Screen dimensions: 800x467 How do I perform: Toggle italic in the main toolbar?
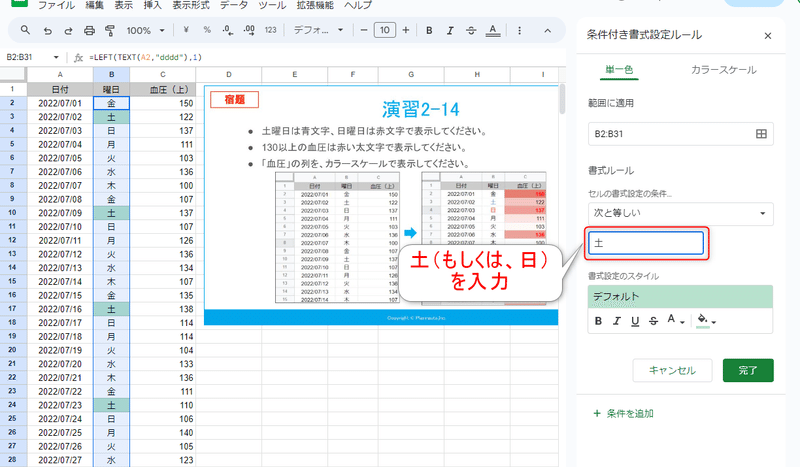coord(450,31)
